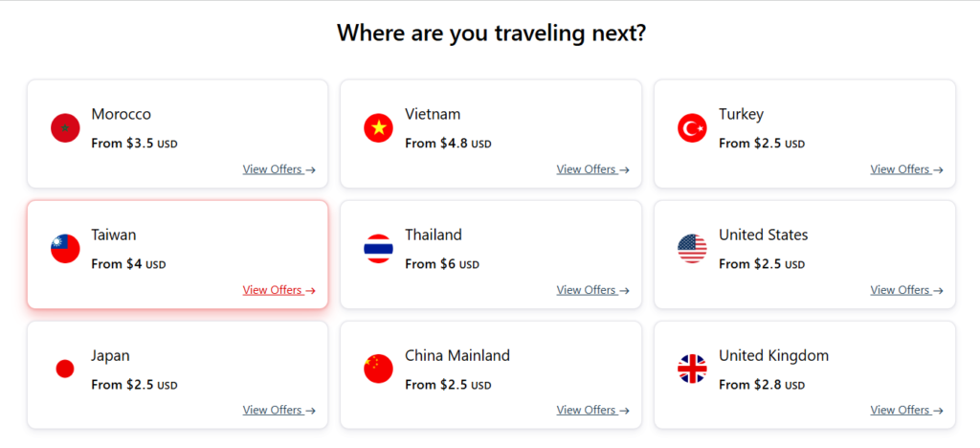The height and width of the screenshot is (448, 980).
Task: Follow the red Taiwan View Offers link
Action: [x=278, y=290]
